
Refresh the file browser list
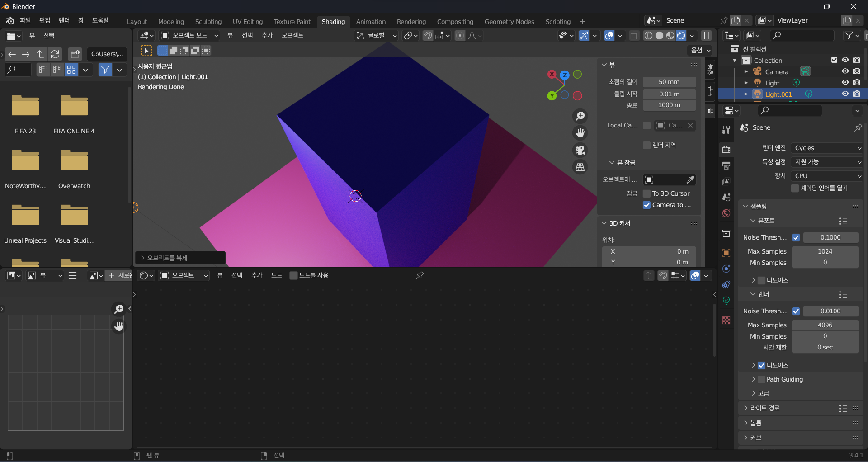[55, 54]
